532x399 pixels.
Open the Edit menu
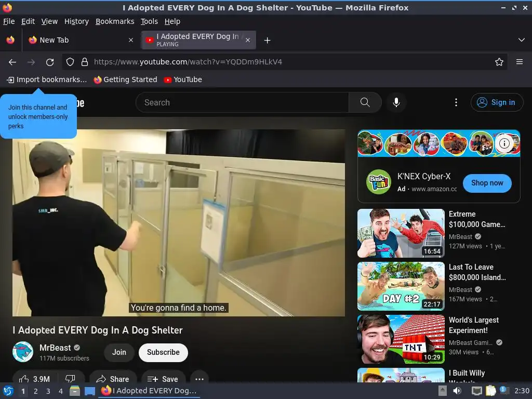(x=28, y=21)
